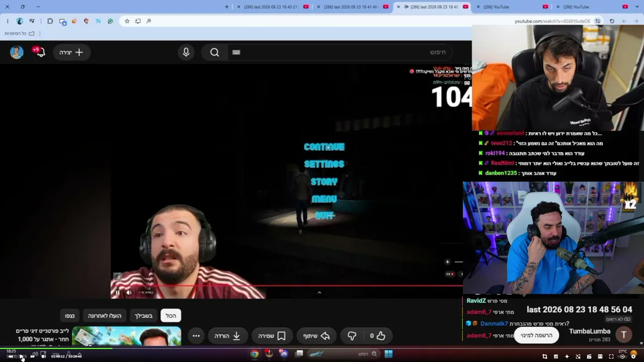Click the download button

tap(228, 336)
